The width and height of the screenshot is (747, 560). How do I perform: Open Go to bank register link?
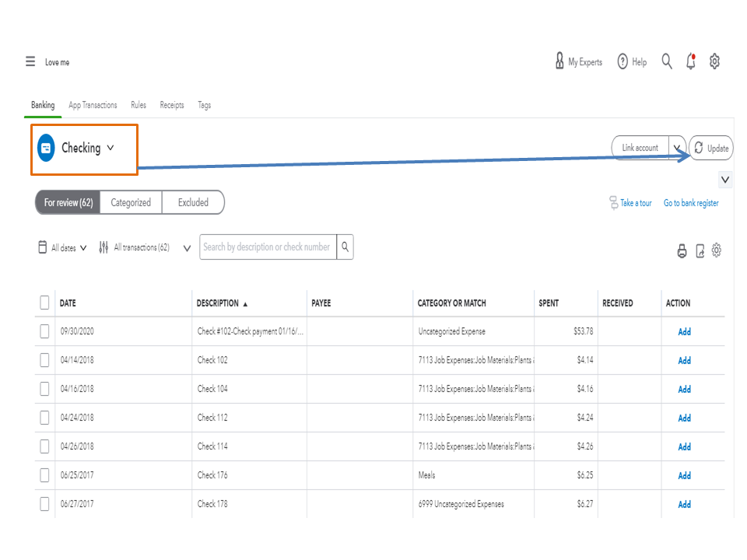click(691, 203)
